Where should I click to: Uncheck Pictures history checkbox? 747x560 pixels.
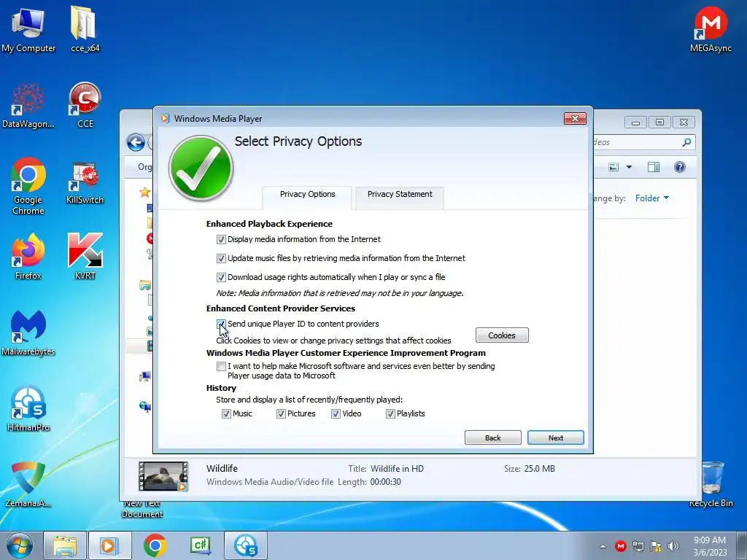(281, 414)
